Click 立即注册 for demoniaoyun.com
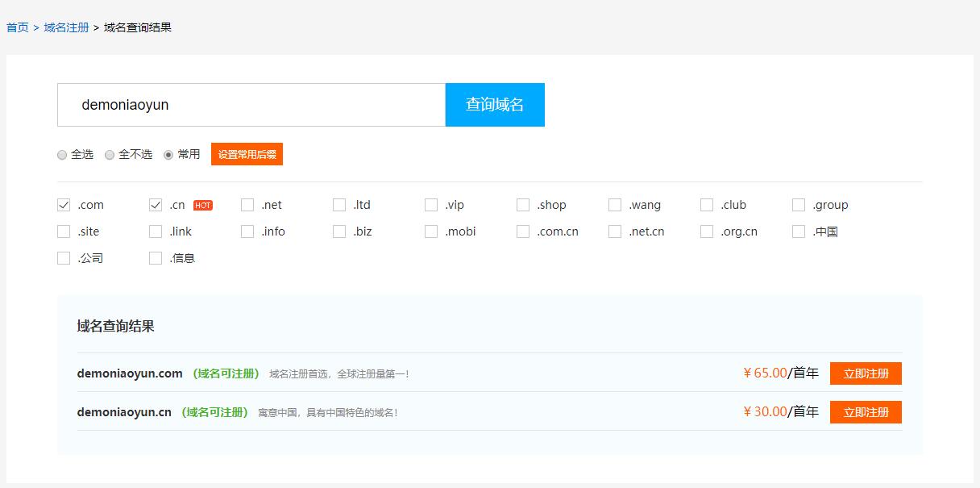 point(866,373)
